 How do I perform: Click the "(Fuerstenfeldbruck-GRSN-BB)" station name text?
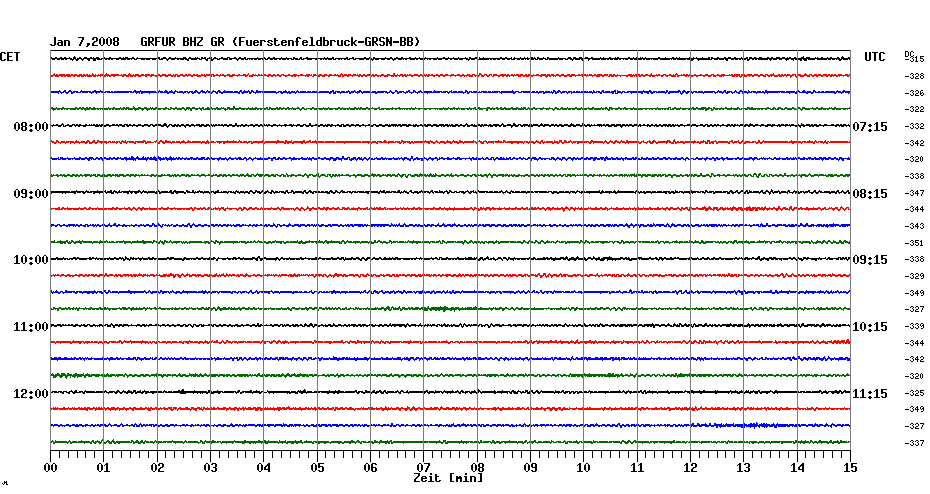(x=325, y=42)
